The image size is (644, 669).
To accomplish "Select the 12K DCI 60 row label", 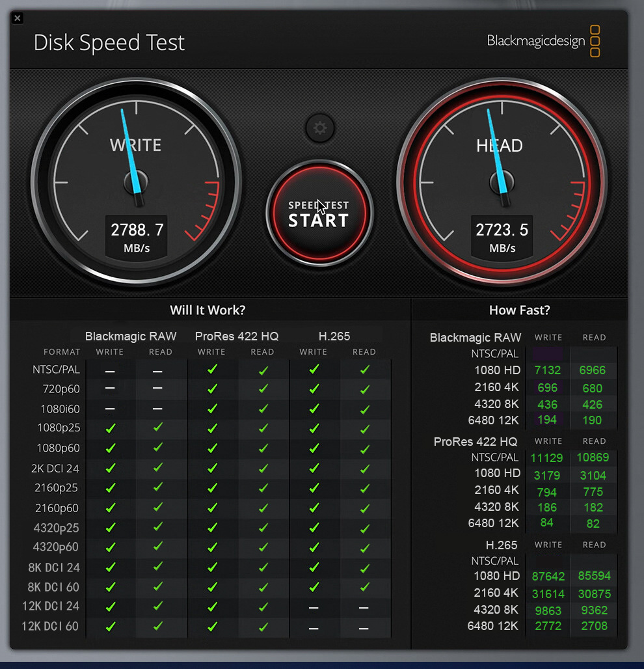I will (50, 626).
